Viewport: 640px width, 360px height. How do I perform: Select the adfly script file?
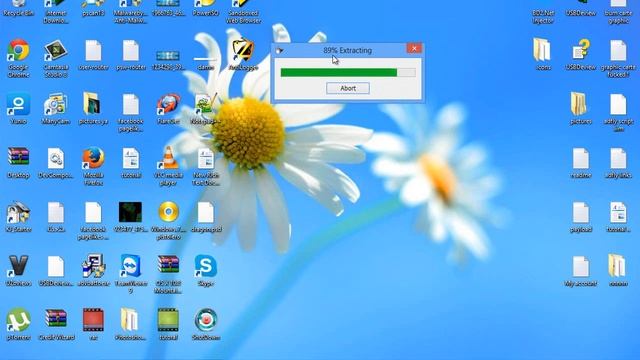(x=618, y=112)
